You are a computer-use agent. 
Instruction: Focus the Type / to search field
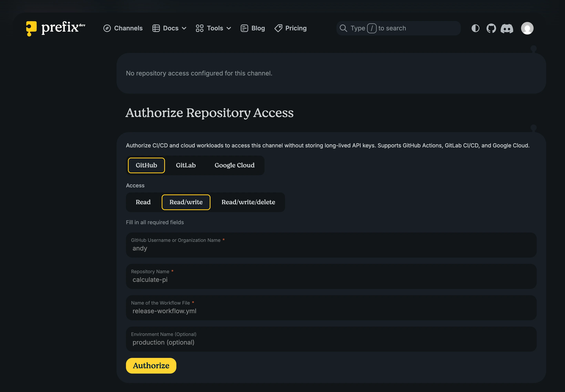pyautogui.click(x=398, y=28)
